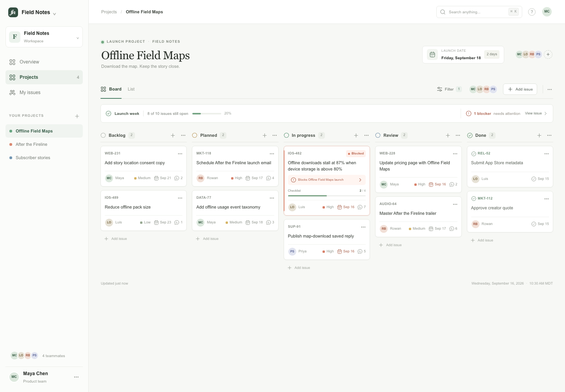The width and height of the screenshot is (565, 392).
Task: Expand Blocks Offline Field Maps launch row
Action: point(327,180)
